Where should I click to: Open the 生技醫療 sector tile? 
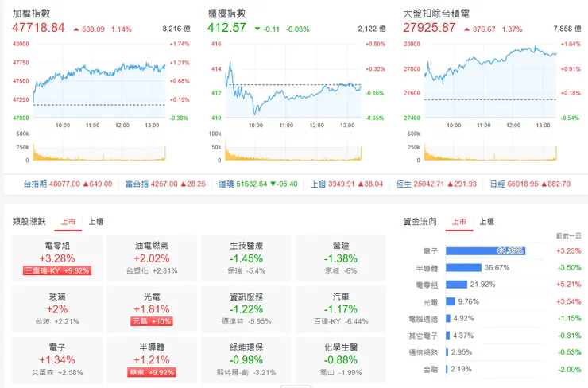[x=246, y=258]
